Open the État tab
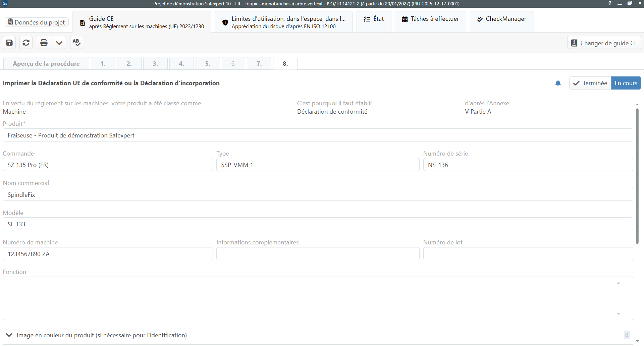Image resolution: width=644 pixels, height=346 pixels. coord(374,22)
